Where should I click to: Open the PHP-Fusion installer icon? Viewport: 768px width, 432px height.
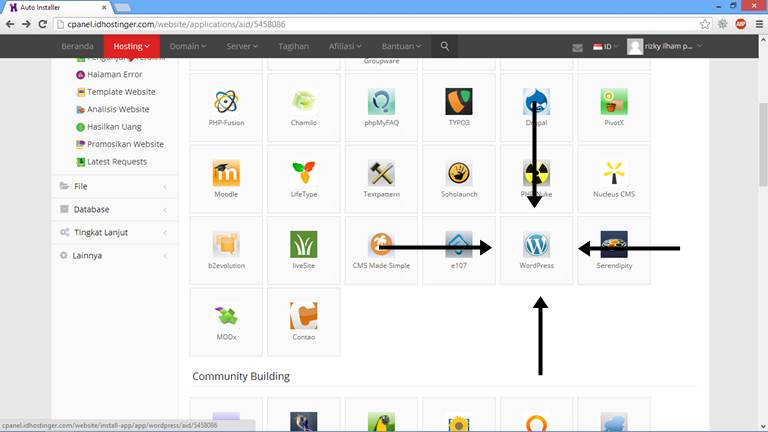click(226, 101)
